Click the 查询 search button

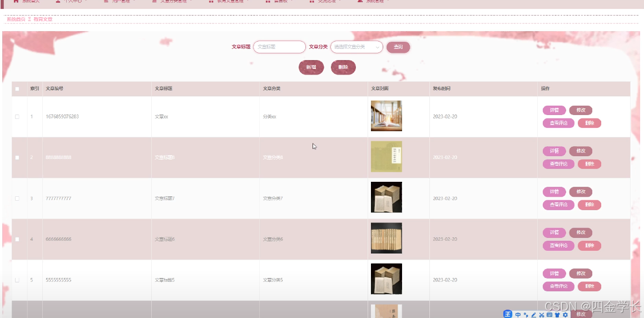pyautogui.click(x=398, y=47)
